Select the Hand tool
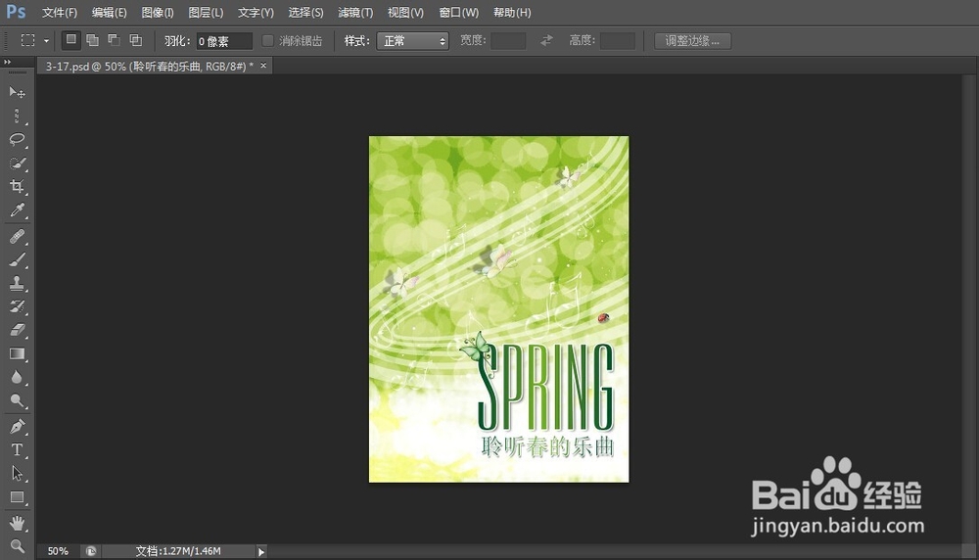This screenshot has height=560, width=979. (17, 523)
